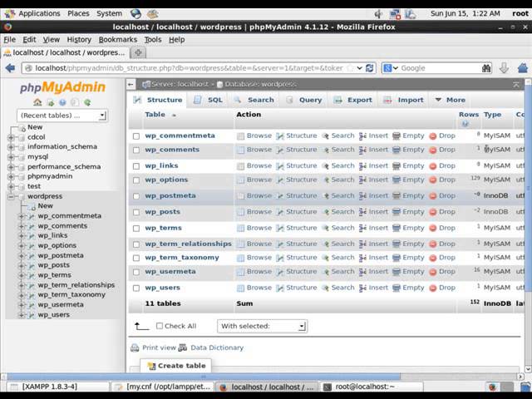Tick the wp_postmeta checkbox

pos(136,196)
